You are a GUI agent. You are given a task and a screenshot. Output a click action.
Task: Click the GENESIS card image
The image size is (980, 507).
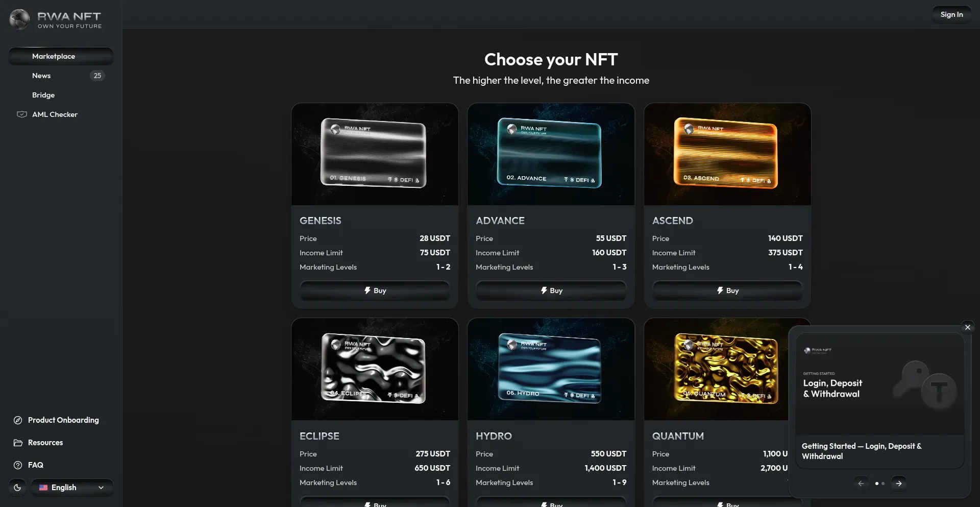[x=375, y=154]
